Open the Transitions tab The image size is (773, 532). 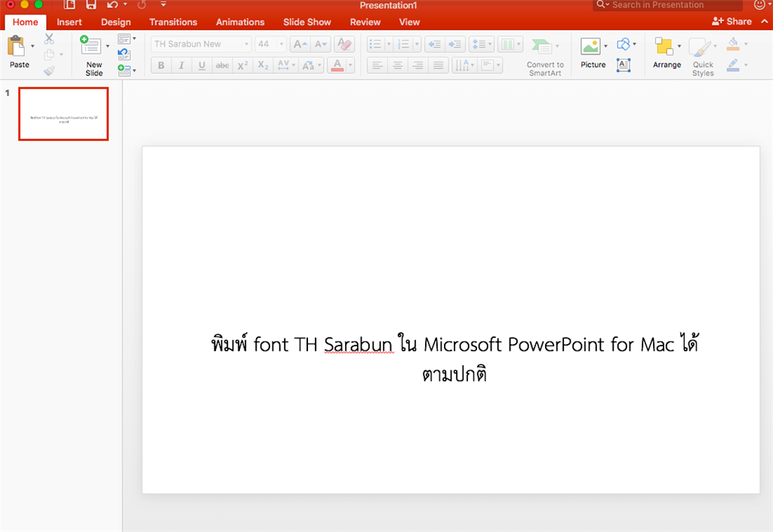coord(173,22)
